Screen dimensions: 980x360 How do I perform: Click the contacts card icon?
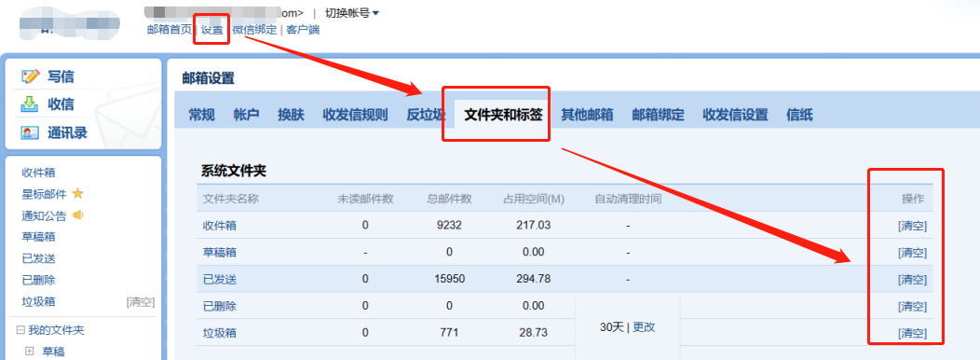pos(30,132)
